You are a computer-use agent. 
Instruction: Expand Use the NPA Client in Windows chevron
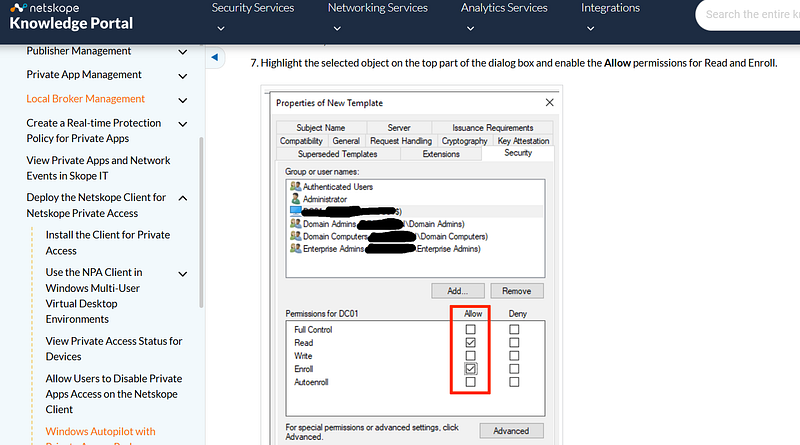point(183,274)
